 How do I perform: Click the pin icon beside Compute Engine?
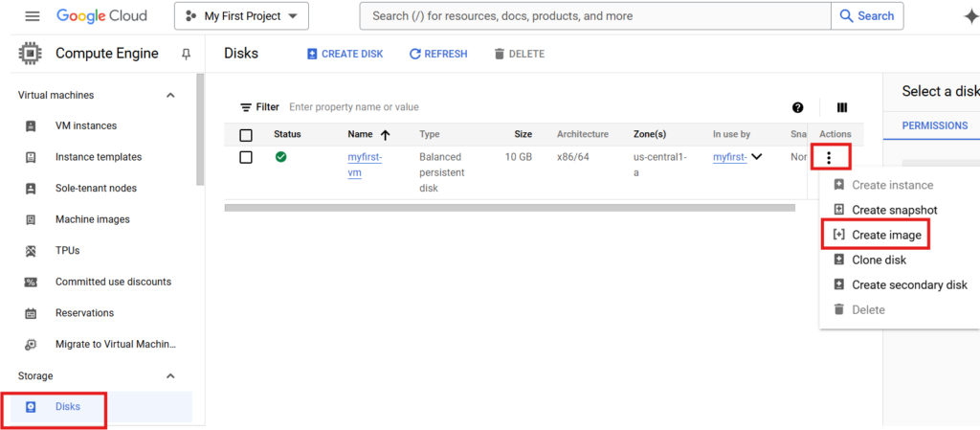[186, 55]
